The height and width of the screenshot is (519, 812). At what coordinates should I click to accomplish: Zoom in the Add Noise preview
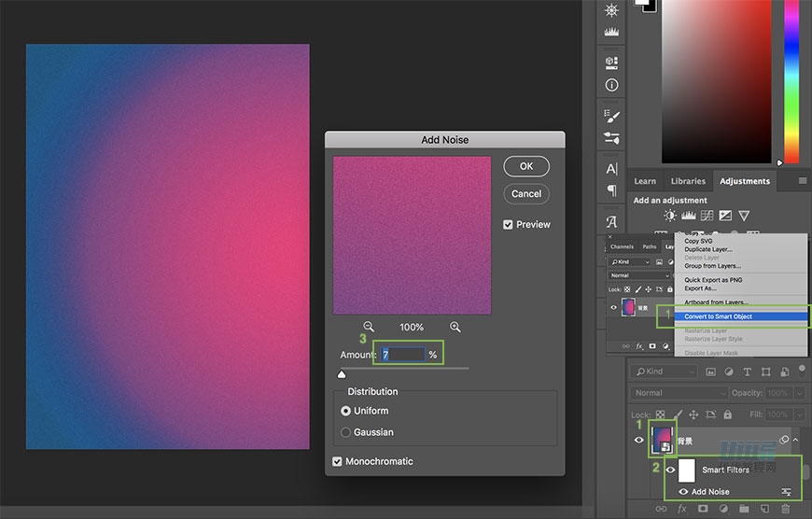(x=455, y=327)
